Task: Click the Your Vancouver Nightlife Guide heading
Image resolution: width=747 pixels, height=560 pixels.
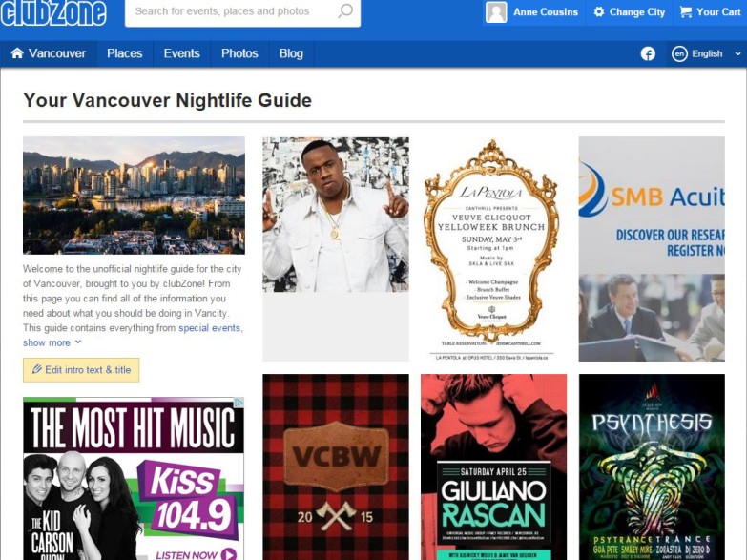Action: point(167,100)
